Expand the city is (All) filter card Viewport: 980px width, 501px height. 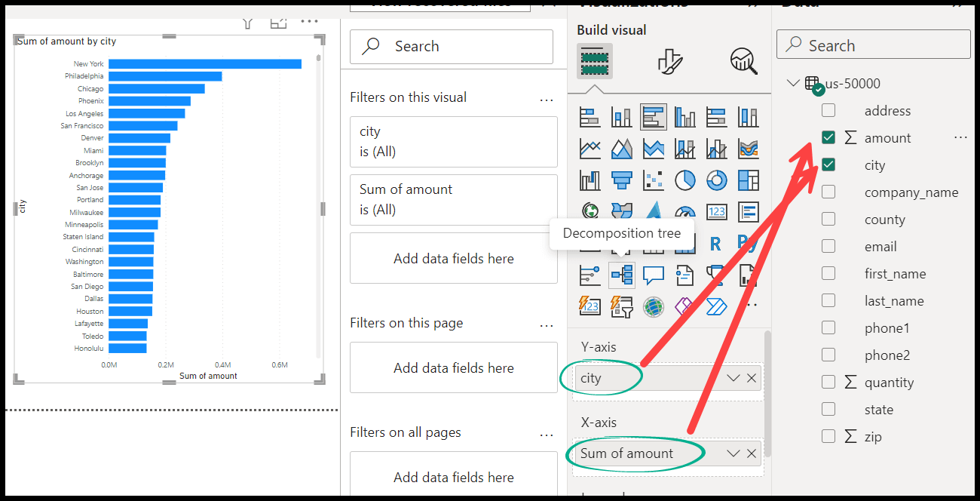(454, 142)
